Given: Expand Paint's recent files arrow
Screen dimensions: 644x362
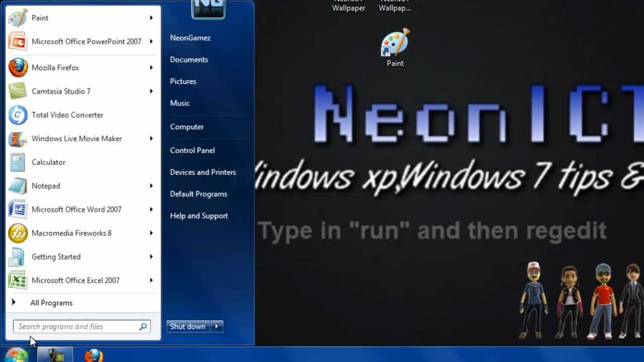Looking at the screenshot, I should pos(151,18).
